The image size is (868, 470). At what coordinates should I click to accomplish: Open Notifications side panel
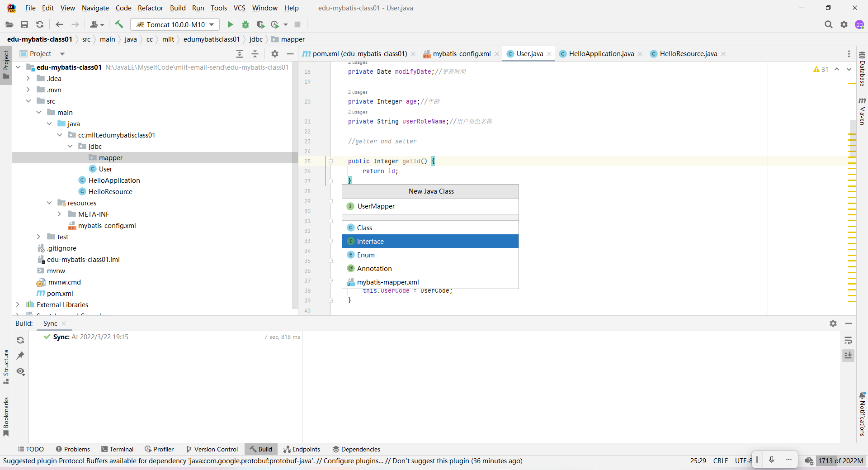(862, 414)
